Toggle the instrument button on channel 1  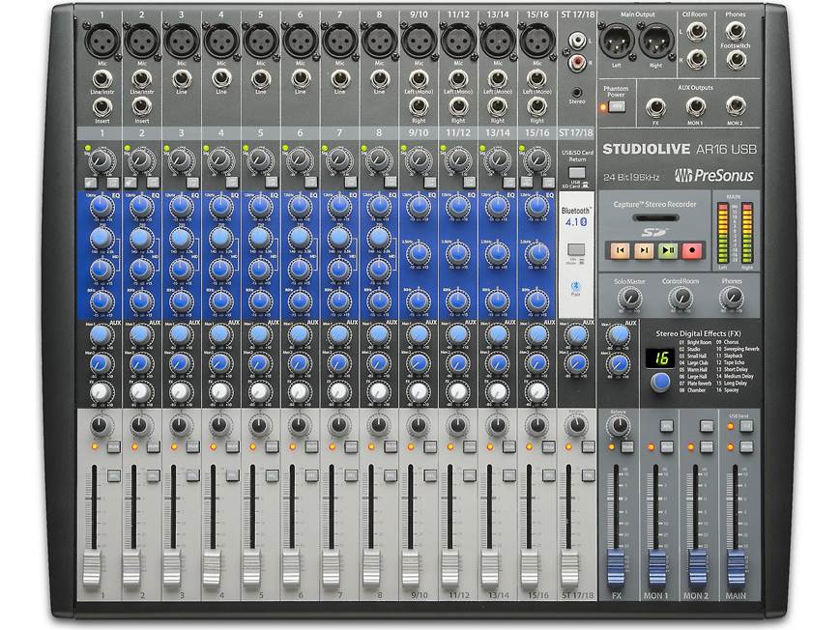coord(91,183)
